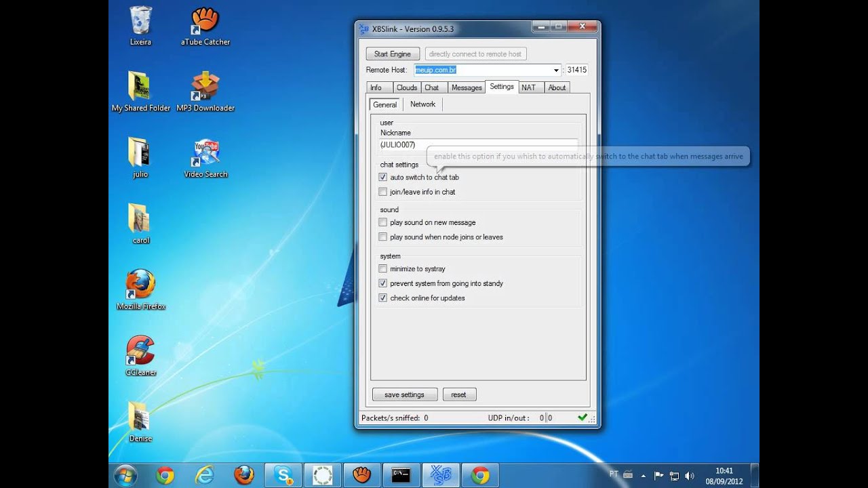
Task: Switch to the Clouds tab
Action: click(407, 87)
